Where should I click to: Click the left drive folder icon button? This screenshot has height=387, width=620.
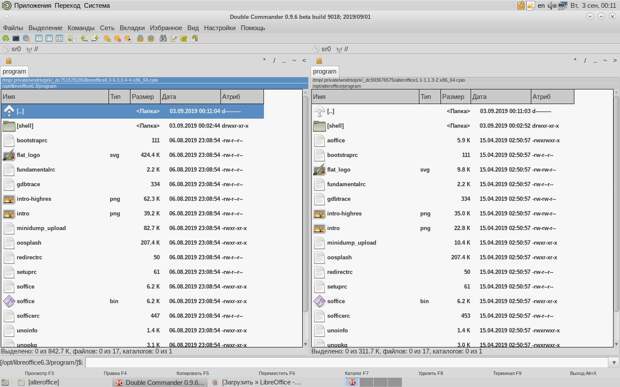pos(8,60)
